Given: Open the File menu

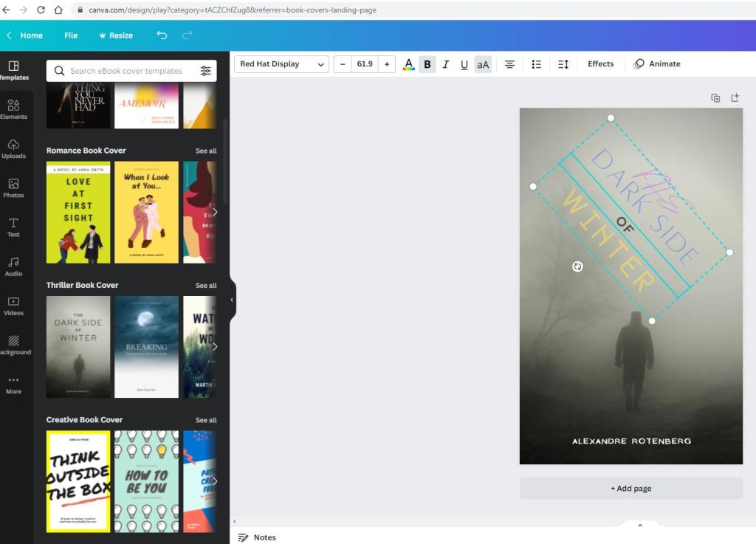Looking at the screenshot, I should click(x=71, y=35).
